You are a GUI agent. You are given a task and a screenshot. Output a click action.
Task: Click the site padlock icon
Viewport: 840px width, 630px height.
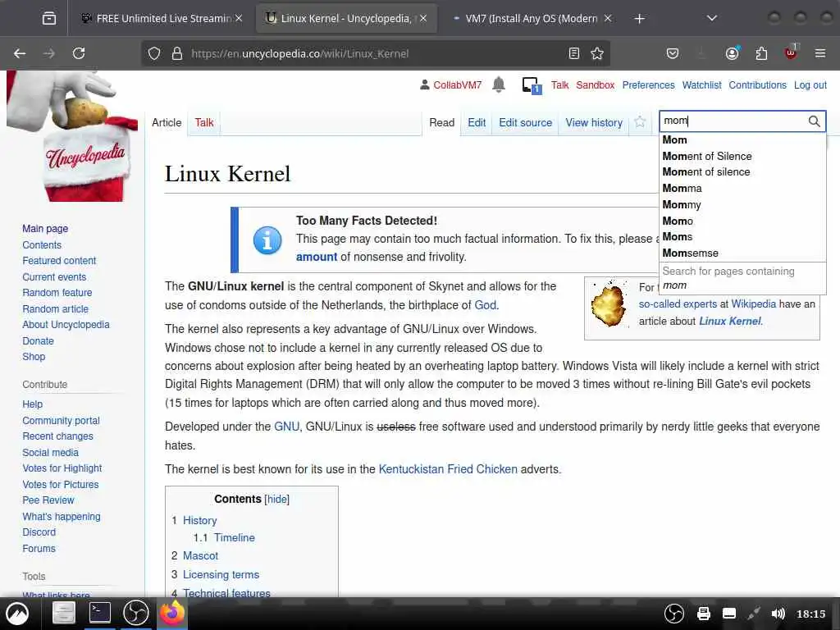(177, 53)
